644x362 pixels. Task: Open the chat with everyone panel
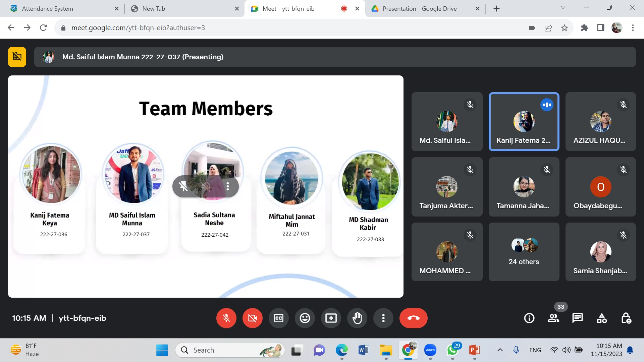(578, 318)
